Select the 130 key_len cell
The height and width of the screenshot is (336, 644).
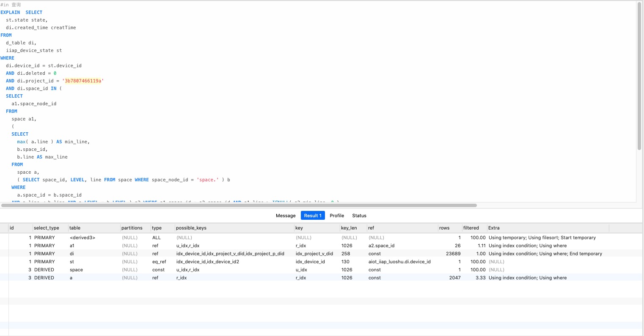(x=345, y=262)
